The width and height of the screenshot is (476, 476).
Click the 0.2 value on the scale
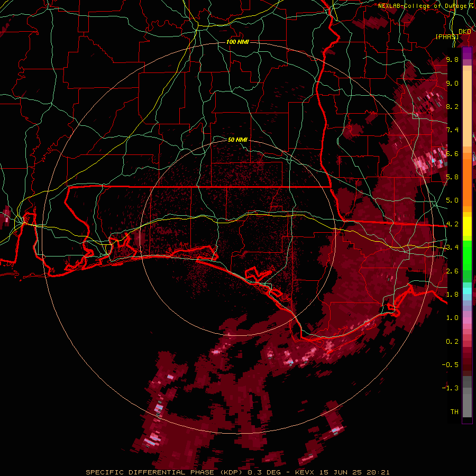pos(452,342)
